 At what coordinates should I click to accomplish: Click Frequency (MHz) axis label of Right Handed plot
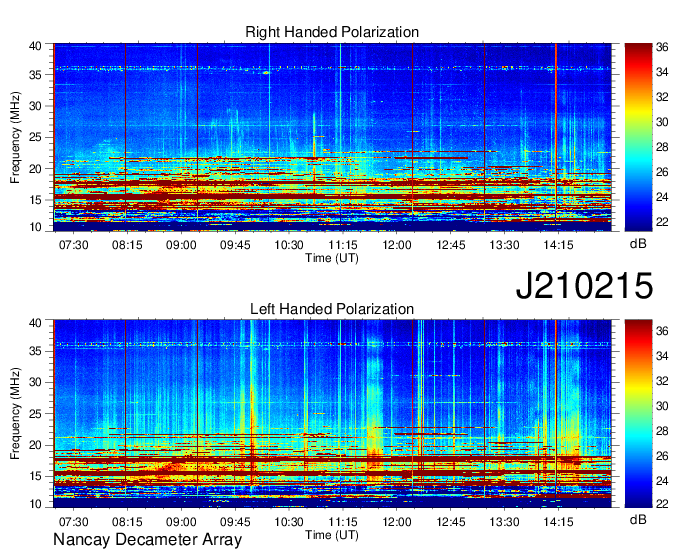[x=16, y=137]
